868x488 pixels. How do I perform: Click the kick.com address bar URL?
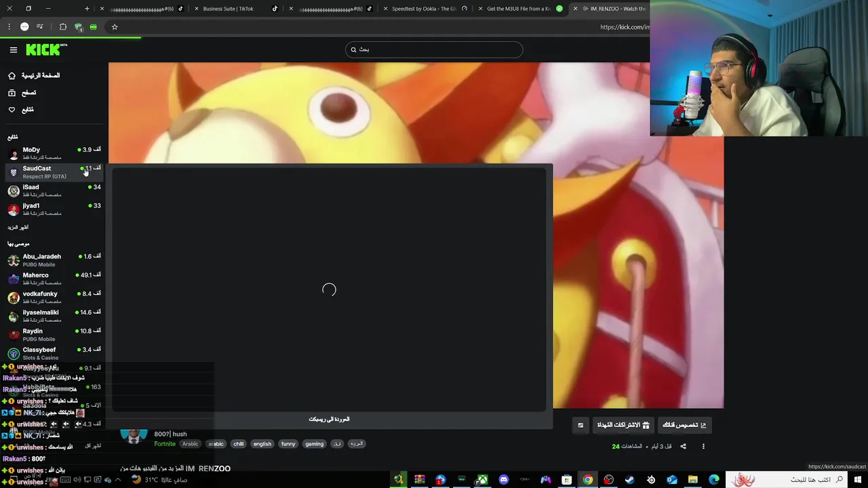click(x=625, y=27)
